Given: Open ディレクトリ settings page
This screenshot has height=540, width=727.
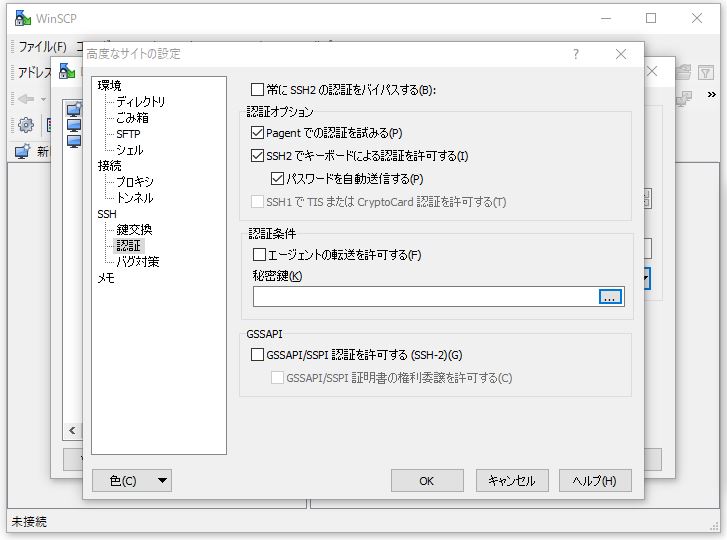Looking at the screenshot, I should pyautogui.click(x=140, y=102).
